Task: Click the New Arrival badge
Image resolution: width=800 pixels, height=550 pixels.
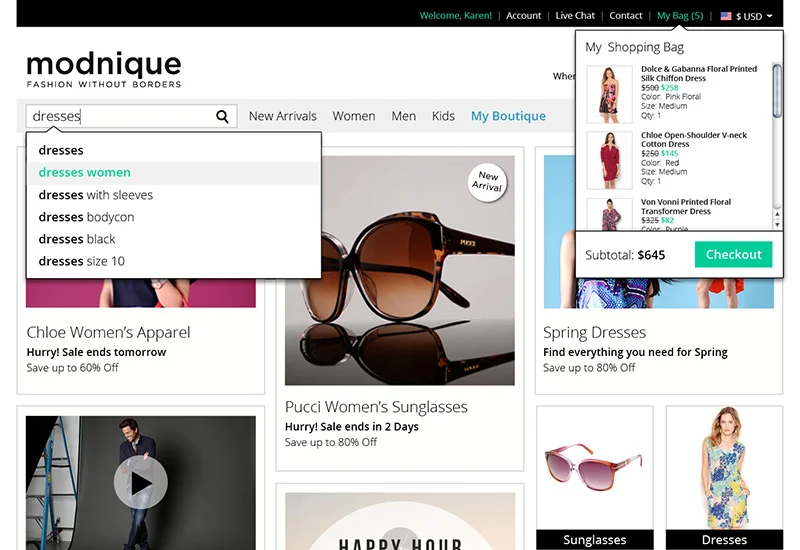Action: pyautogui.click(x=487, y=182)
